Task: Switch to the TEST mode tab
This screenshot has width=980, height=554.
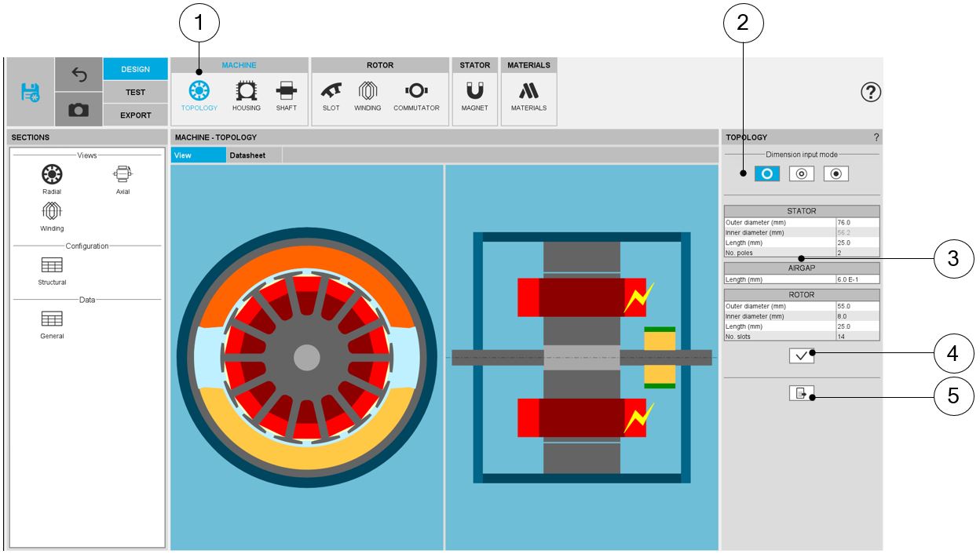Action: (x=135, y=92)
